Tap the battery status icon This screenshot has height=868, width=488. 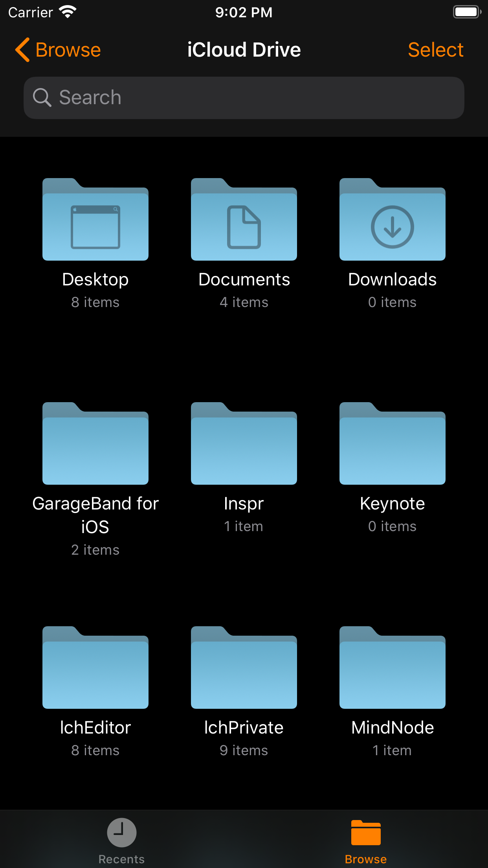(x=467, y=12)
